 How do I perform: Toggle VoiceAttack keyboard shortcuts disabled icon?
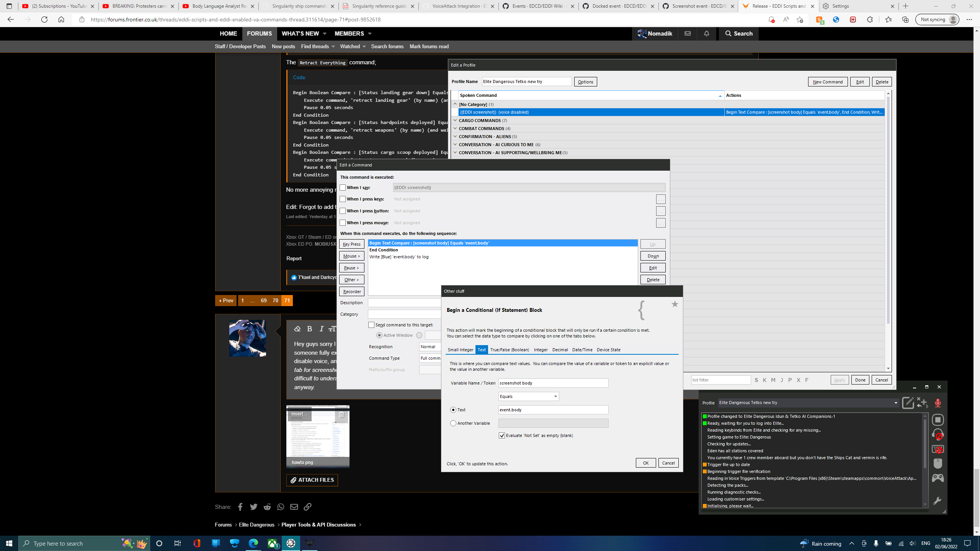point(938,449)
